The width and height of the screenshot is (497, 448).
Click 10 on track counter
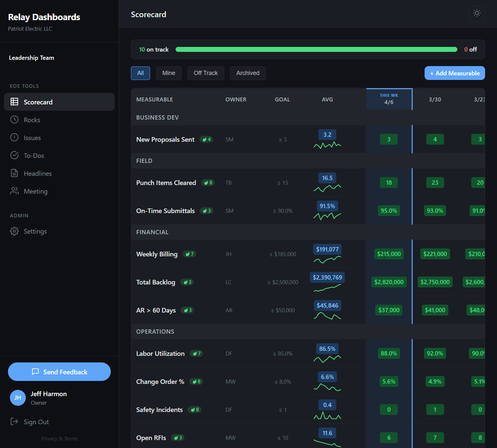coord(154,49)
